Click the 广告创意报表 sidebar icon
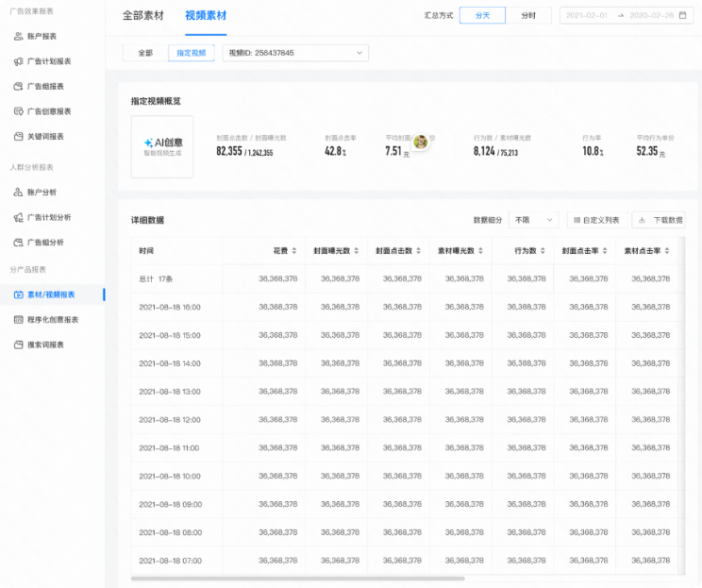 [x=18, y=111]
